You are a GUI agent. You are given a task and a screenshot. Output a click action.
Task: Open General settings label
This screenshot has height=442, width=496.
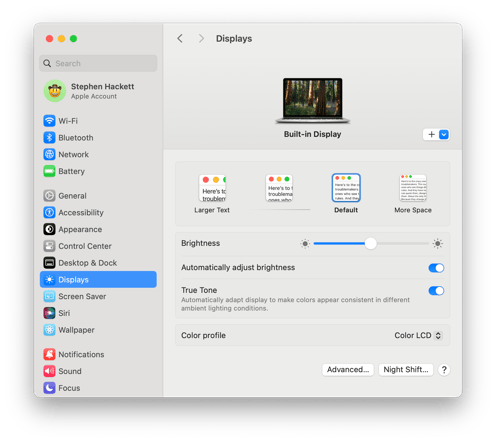[72, 196]
